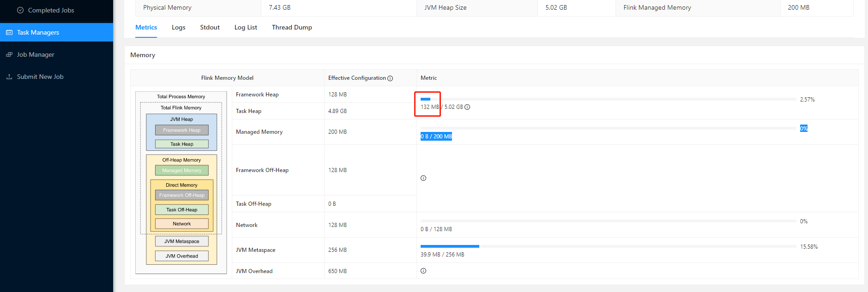The width and height of the screenshot is (868, 292).
Task: Click the 15.58% metaspace percentage
Action: (809, 247)
